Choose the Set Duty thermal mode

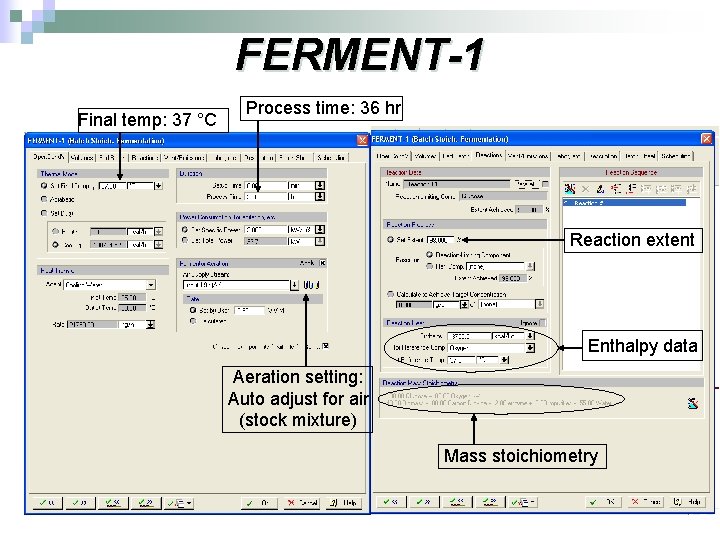44,213
